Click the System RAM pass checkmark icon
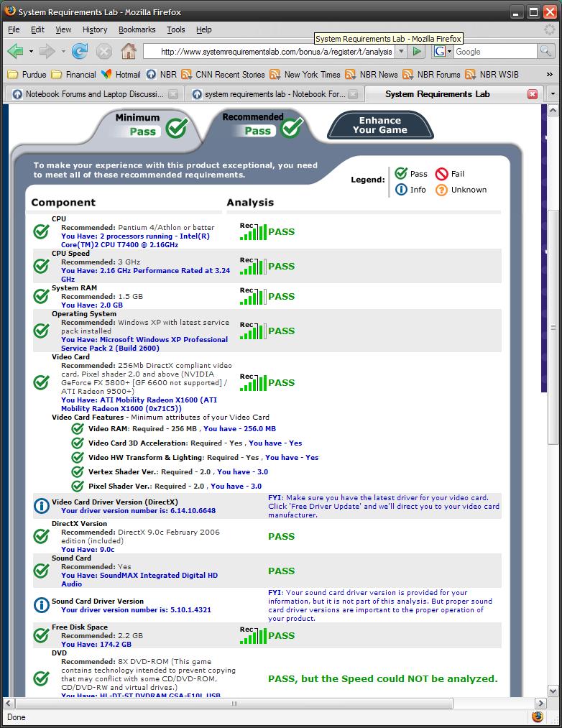 [x=42, y=296]
